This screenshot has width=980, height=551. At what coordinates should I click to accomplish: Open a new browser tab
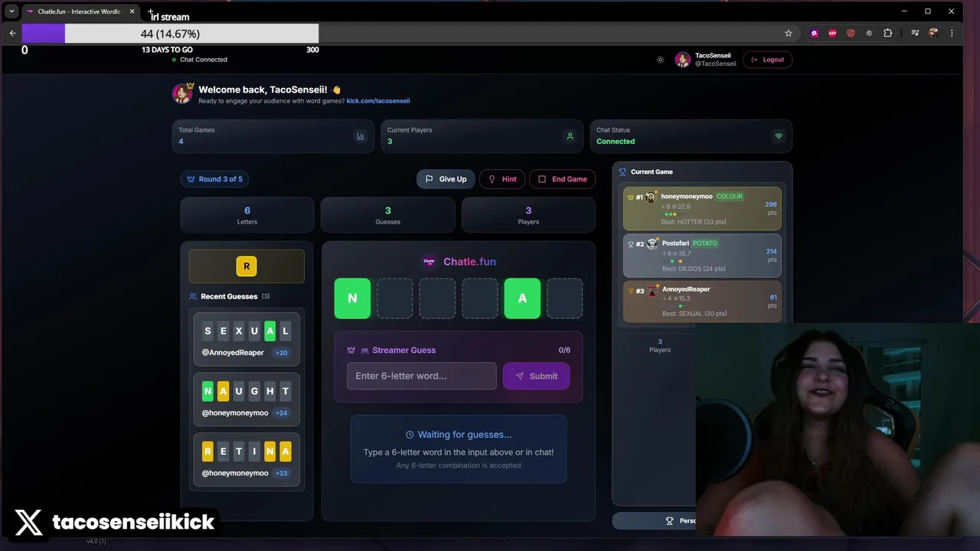(x=151, y=11)
